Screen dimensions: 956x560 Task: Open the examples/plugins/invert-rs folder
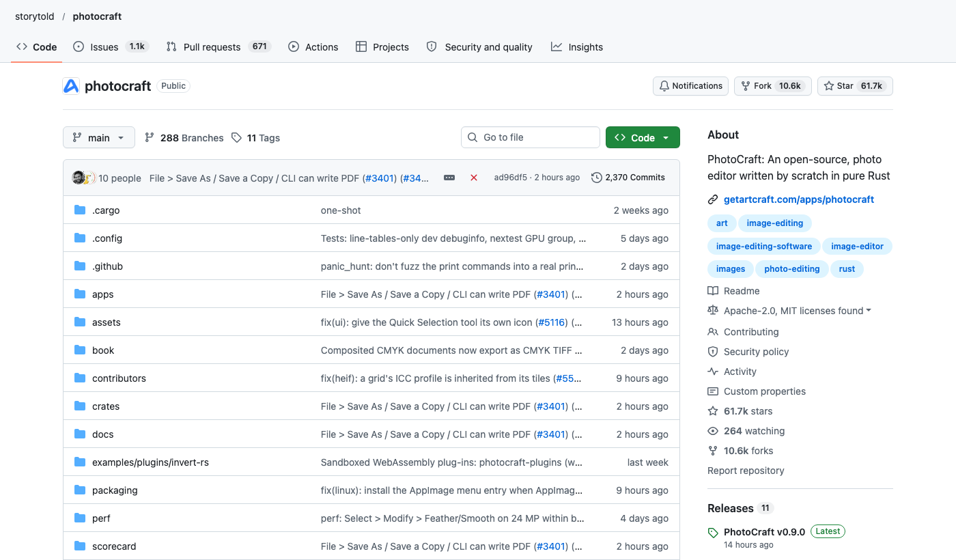coord(150,462)
